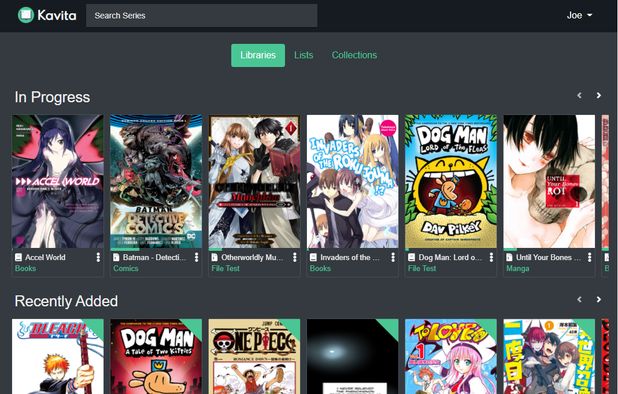Open the Accel World cover
618x394 pixels.
pos(58,182)
